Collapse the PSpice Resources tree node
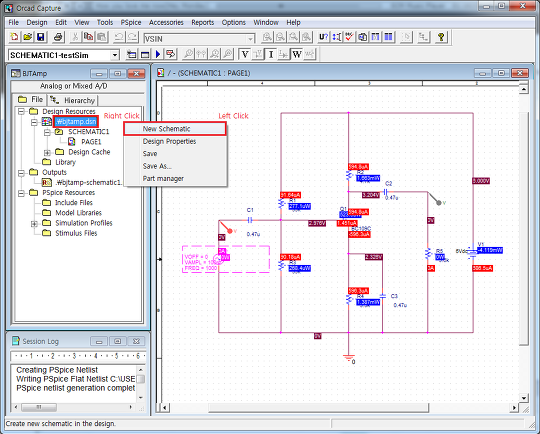This screenshot has width=540, height=434. pos(21,193)
